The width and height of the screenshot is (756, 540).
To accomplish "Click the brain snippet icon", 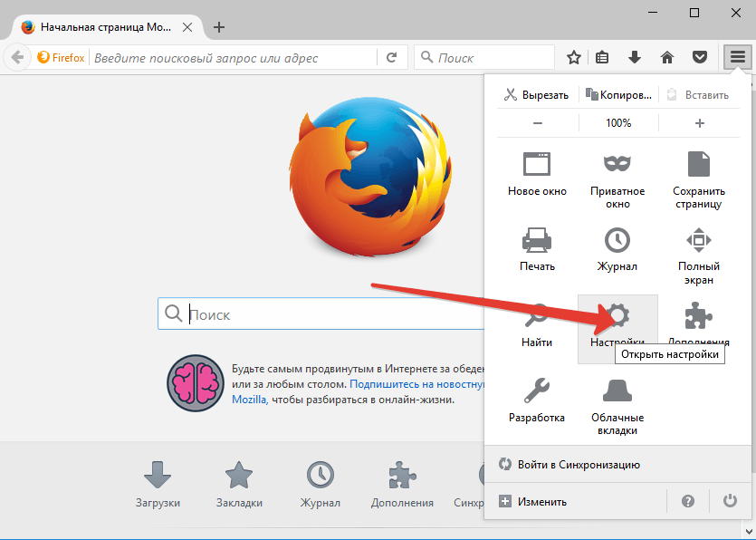I will [x=196, y=383].
